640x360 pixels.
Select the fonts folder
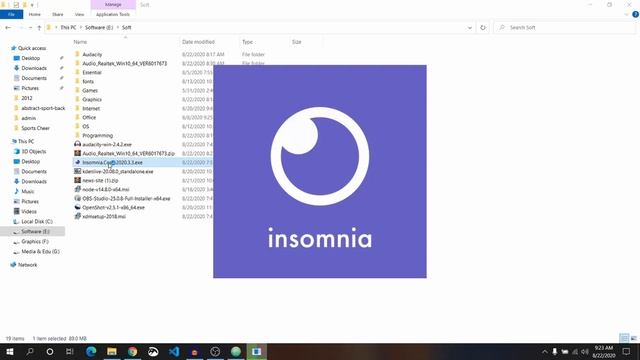pyautogui.click(x=88, y=81)
